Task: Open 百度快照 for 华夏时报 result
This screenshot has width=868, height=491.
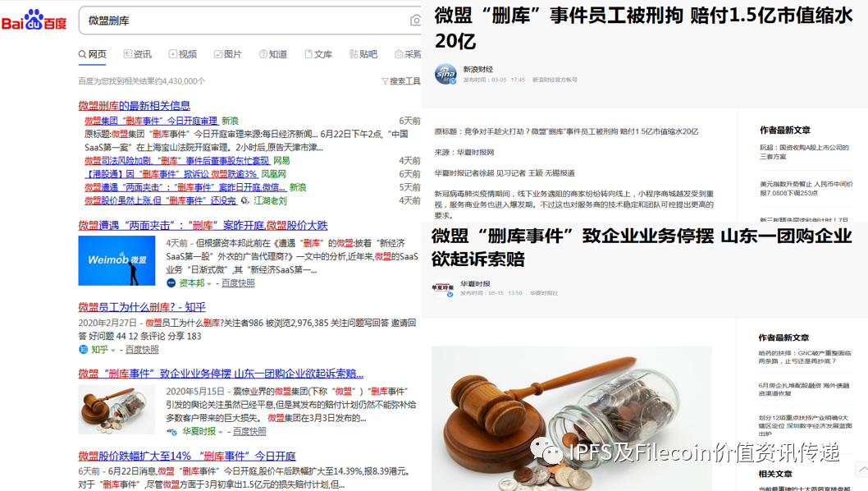Action: 249,432
